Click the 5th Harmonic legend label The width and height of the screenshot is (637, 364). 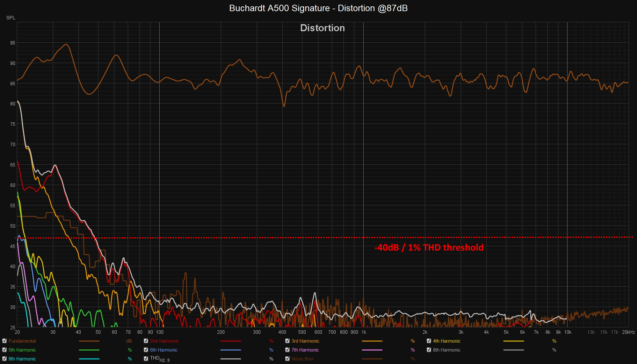(x=22, y=350)
